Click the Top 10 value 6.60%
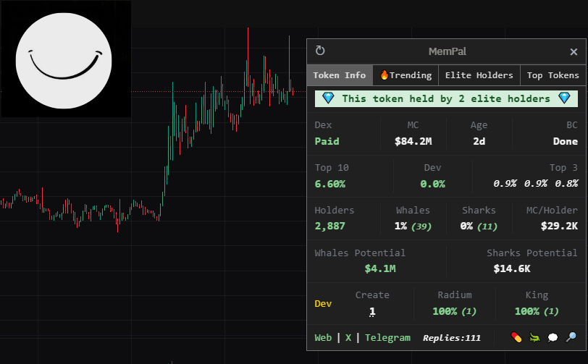 click(330, 184)
